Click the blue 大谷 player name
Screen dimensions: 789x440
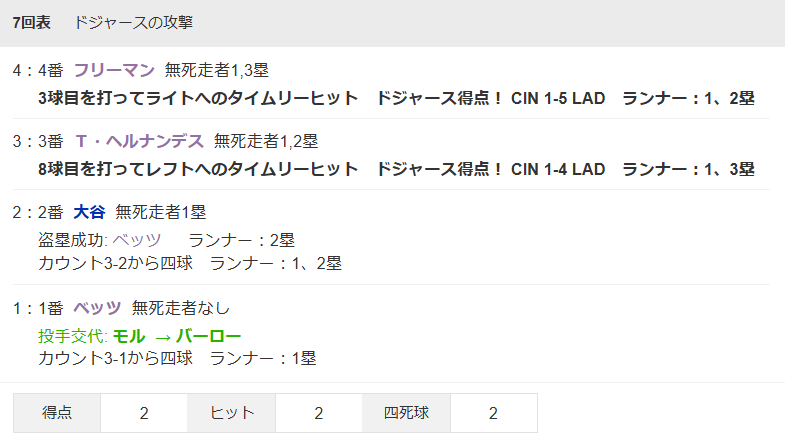[89, 212]
